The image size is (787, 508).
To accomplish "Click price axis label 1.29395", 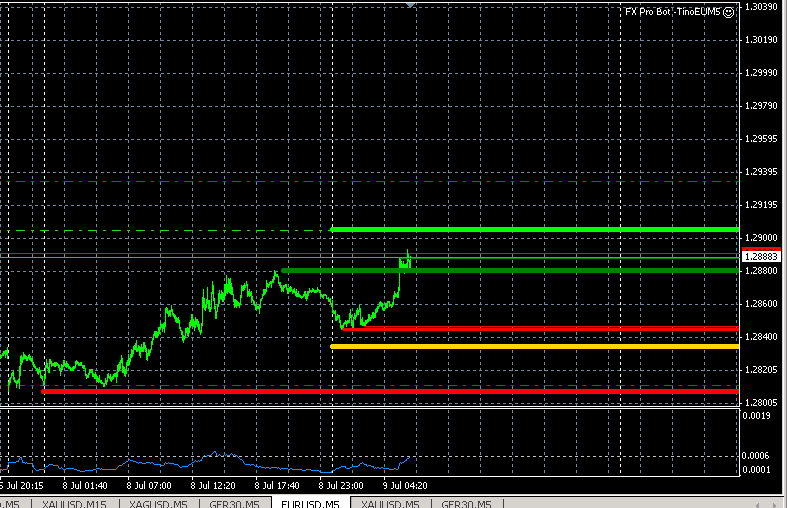I will [x=761, y=172].
